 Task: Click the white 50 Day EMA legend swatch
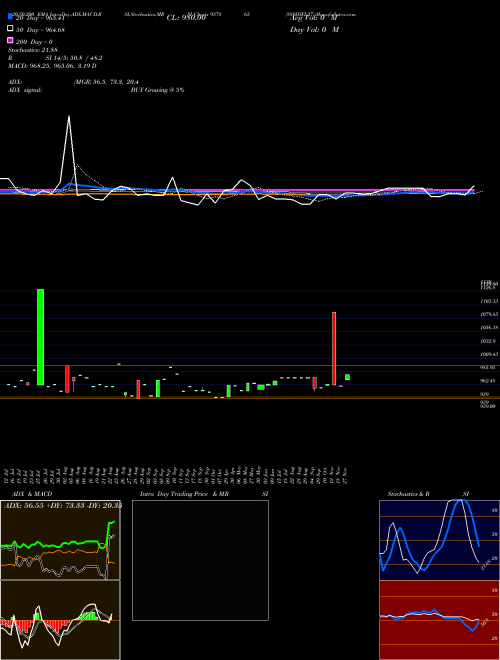click(10, 29)
